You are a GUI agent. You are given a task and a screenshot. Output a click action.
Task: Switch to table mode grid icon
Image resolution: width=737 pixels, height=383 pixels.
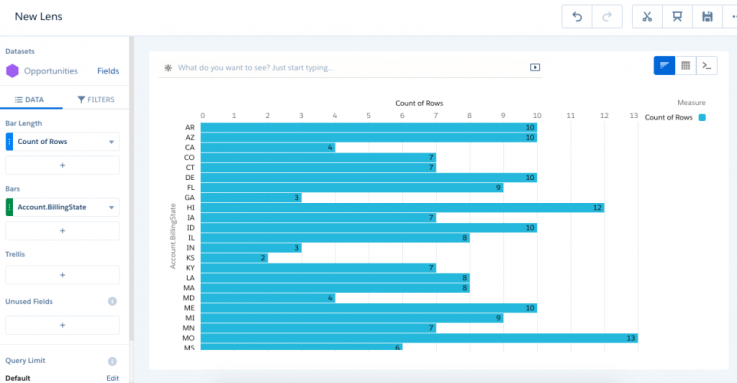click(x=686, y=65)
